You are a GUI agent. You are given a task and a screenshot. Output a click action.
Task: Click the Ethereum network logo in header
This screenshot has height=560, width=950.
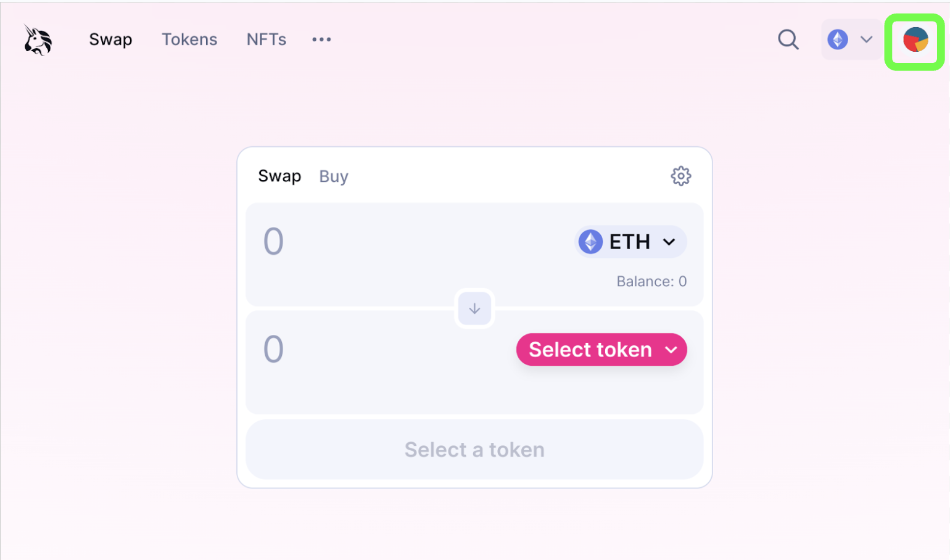click(837, 39)
